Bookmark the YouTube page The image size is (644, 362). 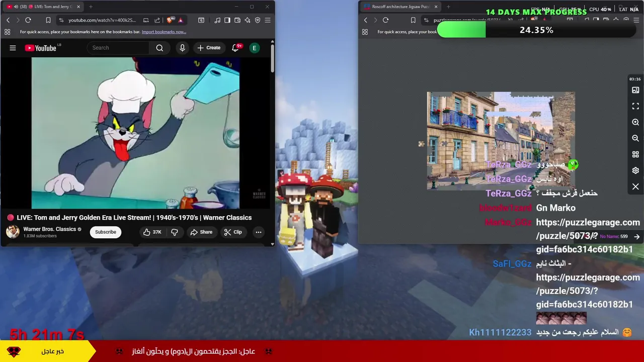click(x=48, y=20)
